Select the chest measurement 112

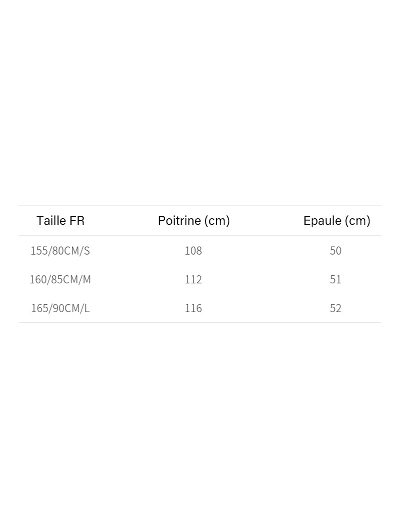pyautogui.click(x=193, y=280)
